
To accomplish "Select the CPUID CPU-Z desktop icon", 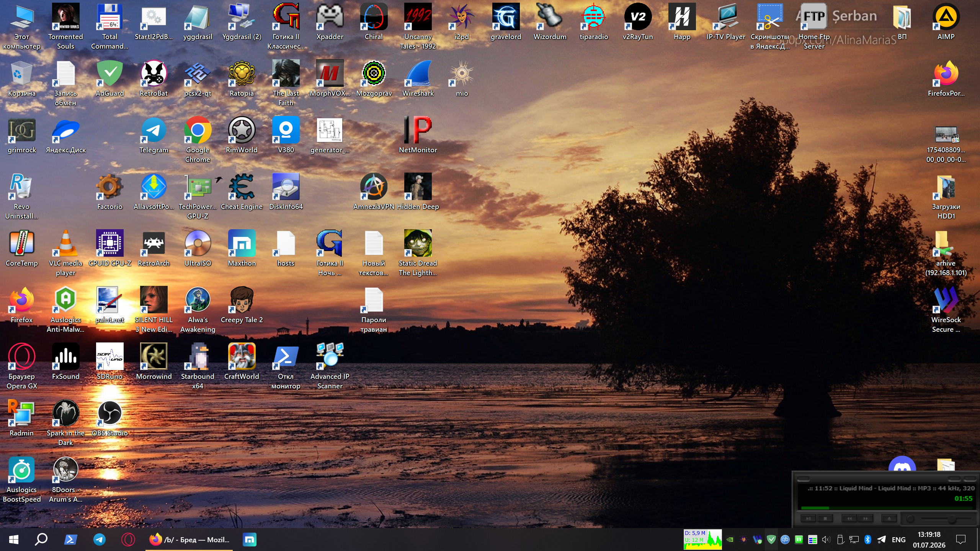I will [110, 249].
